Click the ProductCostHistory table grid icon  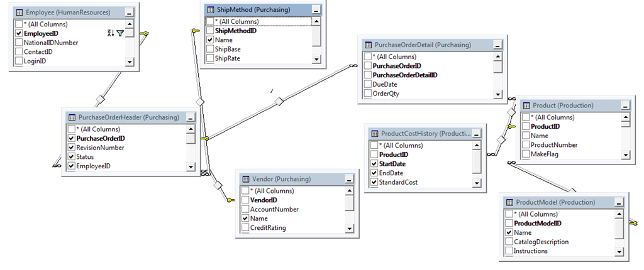[374, 133]
